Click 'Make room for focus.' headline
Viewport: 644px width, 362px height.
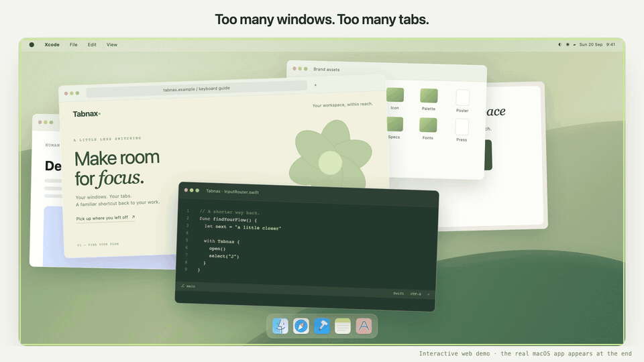[x=117, y=168]
